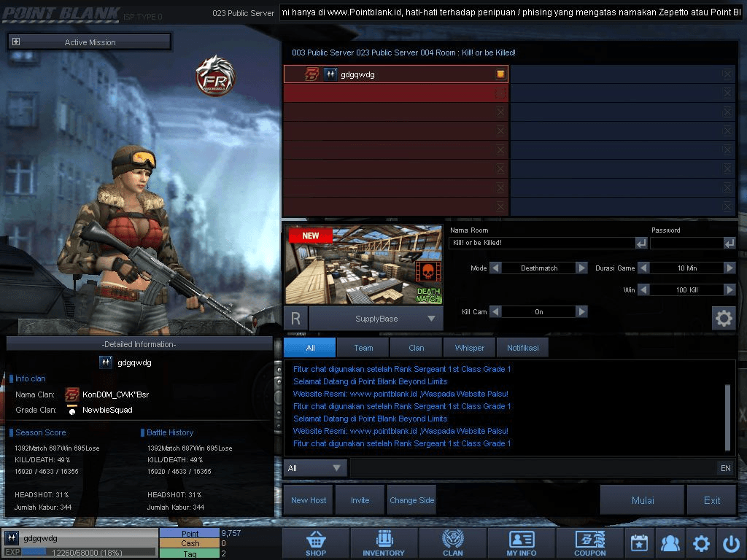This screenshot has height=560, width=747.
Task: Switch to the Whisper chat tab
Action: point(470,348)
